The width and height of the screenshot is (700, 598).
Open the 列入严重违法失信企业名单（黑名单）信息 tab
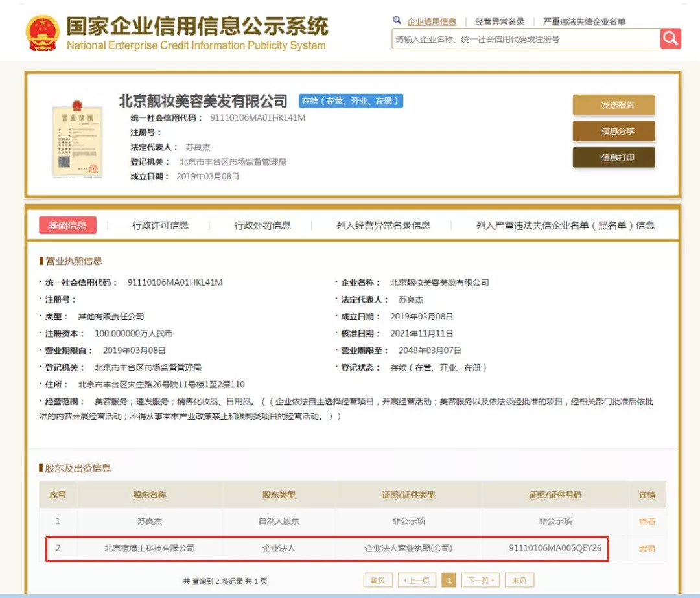tap(565, 225)
